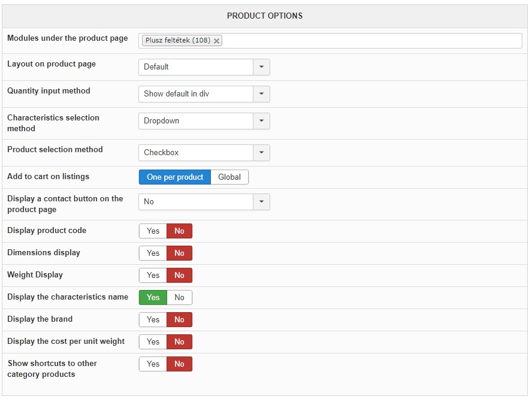The height and width of the screenshot is (402, 532).
Task: Open the Layout on product page dropdown
Action: 204,67
